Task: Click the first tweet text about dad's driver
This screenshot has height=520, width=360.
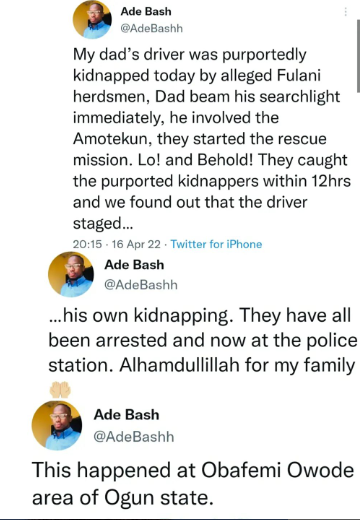Action: (212, 139)
